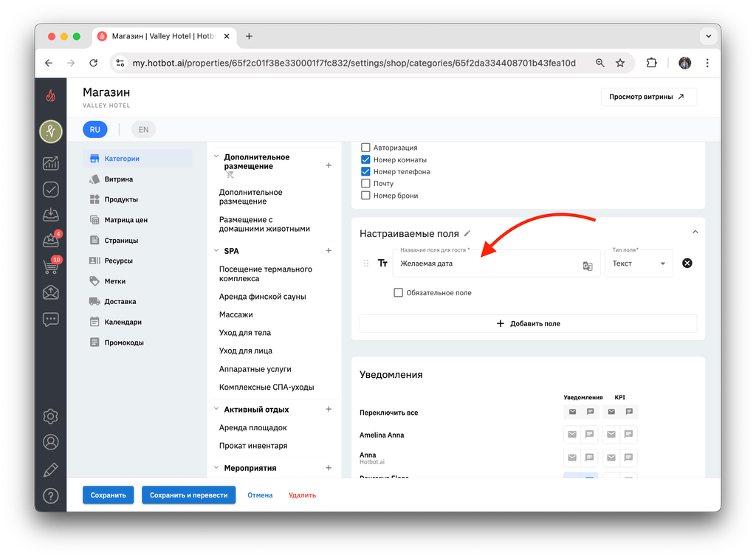
Task: Click the browser zoom magnifier icon
Action: 599,63
